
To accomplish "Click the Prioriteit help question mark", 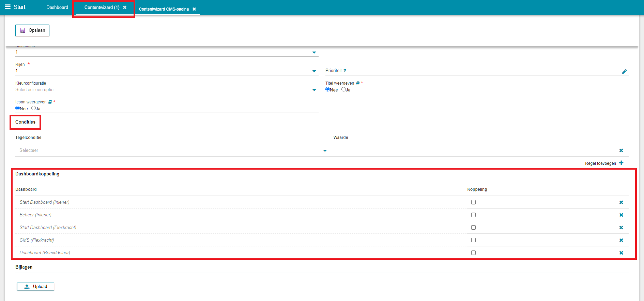I will (x=345, y=71).
